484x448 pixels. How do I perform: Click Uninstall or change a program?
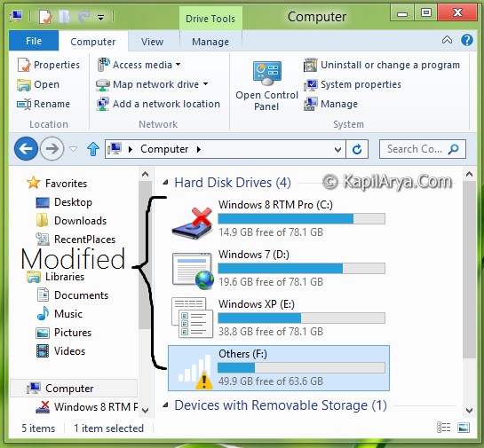pyautogui.click(x=382, y=65)
